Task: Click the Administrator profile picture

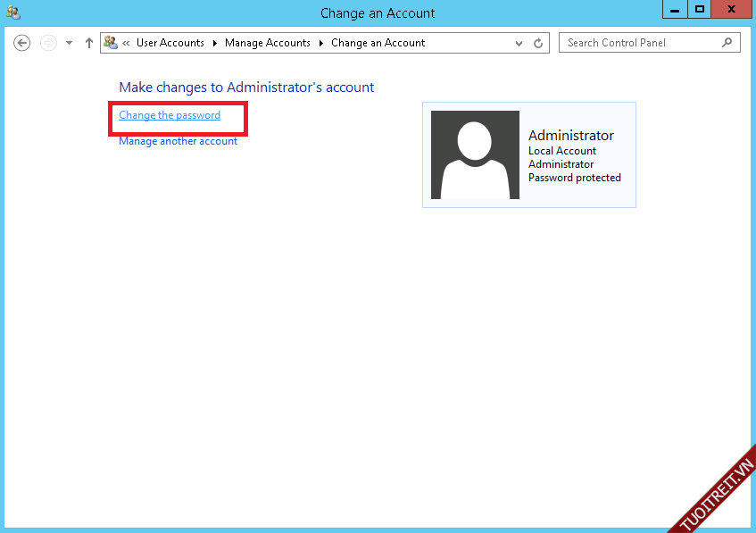Action: (x=475, y=155)
